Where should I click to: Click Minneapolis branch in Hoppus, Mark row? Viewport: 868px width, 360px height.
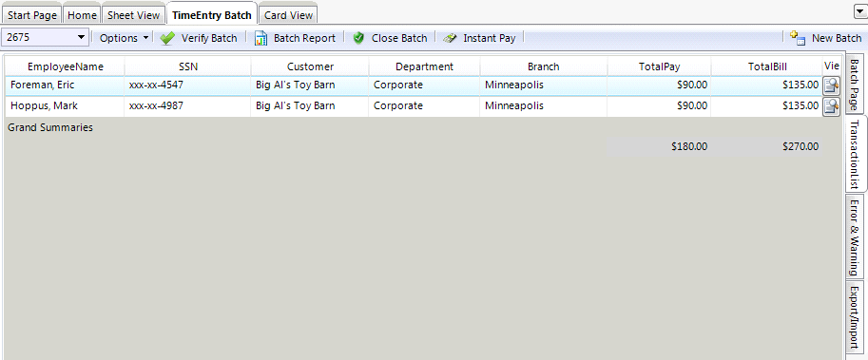tap(544, 105)
